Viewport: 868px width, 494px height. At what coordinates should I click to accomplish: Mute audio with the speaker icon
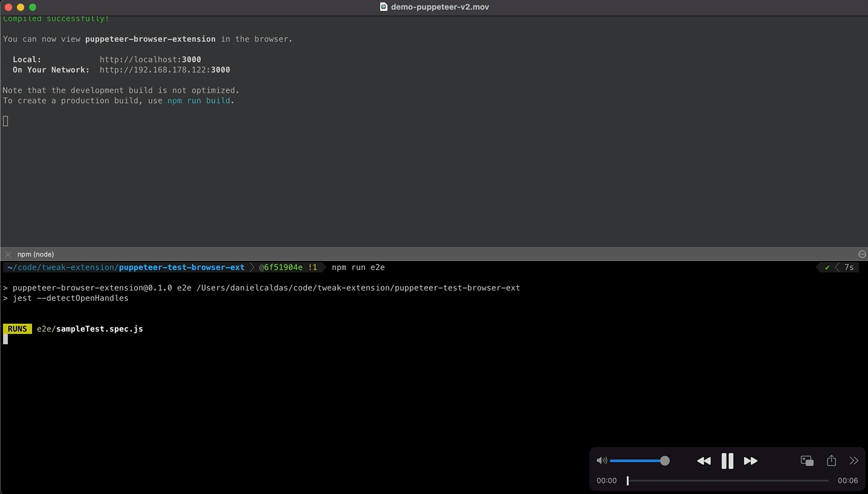pos(601,461)
